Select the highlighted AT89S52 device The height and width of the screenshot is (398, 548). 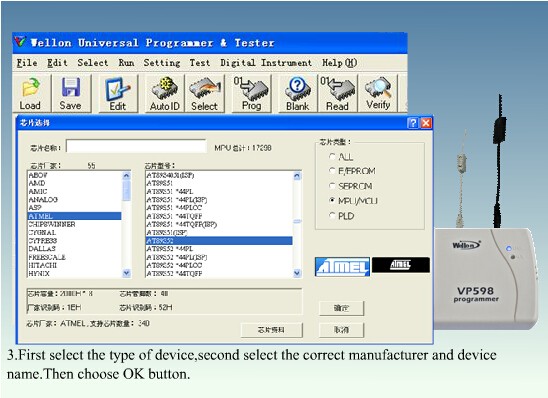219,241
